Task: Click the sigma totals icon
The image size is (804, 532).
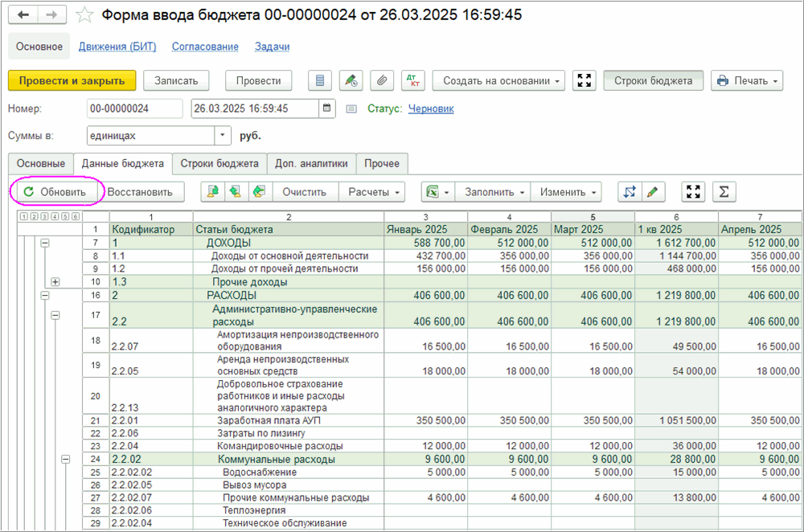Action: pyautogui.click(x=724, y=192)
